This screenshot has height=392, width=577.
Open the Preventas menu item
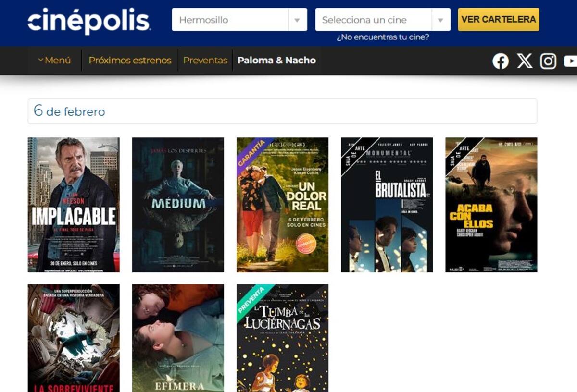coord(205,61)
